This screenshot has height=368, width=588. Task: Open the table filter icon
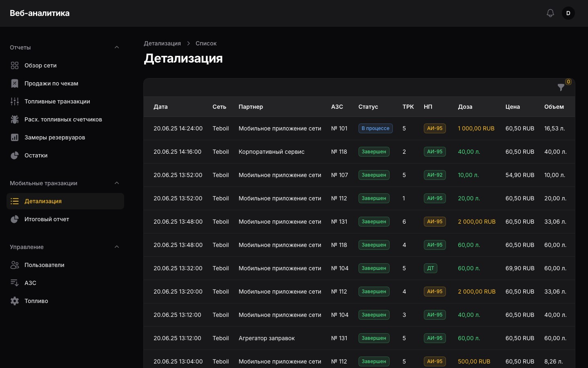561,87
